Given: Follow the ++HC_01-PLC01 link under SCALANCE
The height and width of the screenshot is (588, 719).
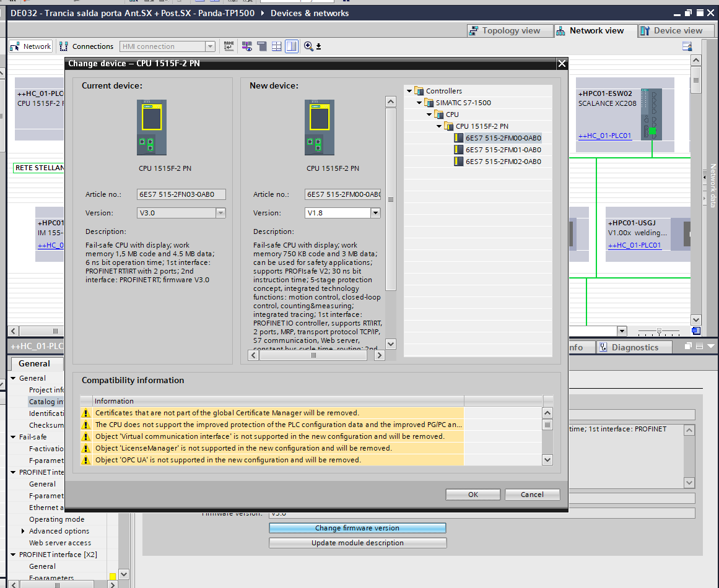Looking at the screenshot, I should [604, 136].
